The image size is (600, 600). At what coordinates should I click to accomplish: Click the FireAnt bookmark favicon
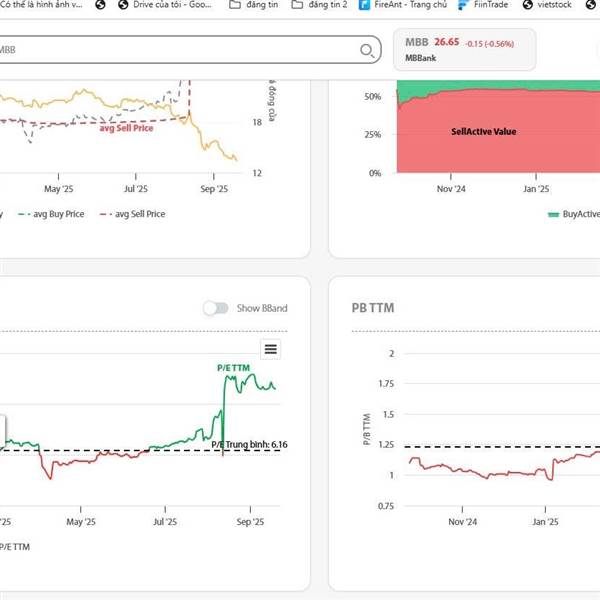tap(364, 5)
